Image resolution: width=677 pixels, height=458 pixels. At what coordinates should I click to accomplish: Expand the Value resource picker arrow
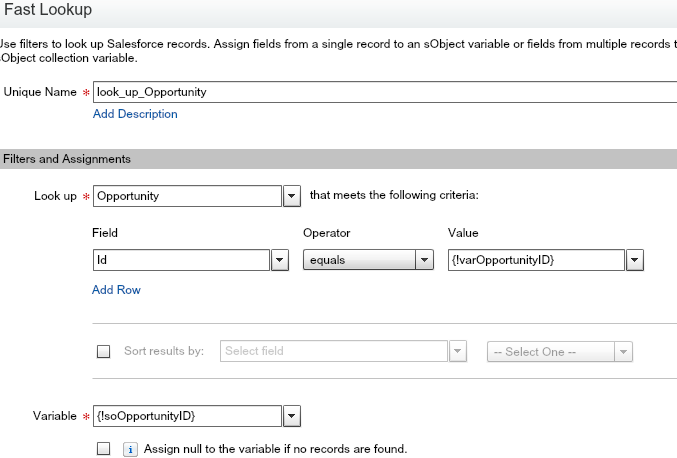click(x=634, y=260)
